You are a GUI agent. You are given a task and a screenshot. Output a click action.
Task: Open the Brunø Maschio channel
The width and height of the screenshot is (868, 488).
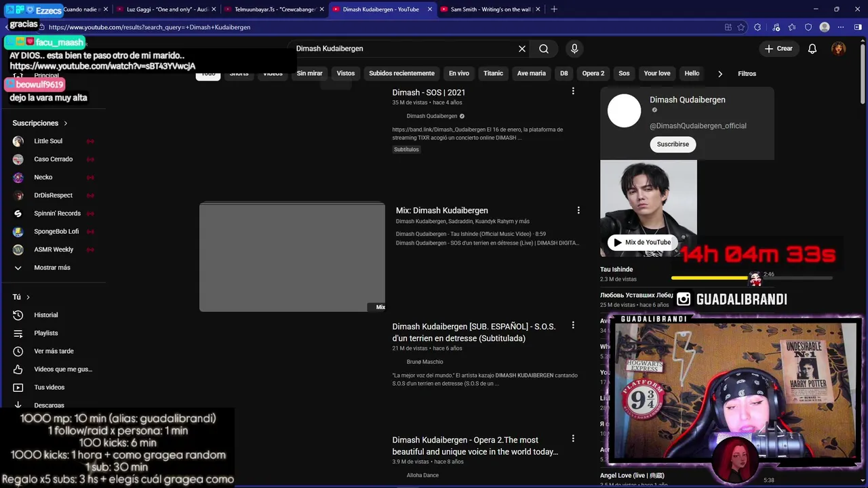click(425, 362)
